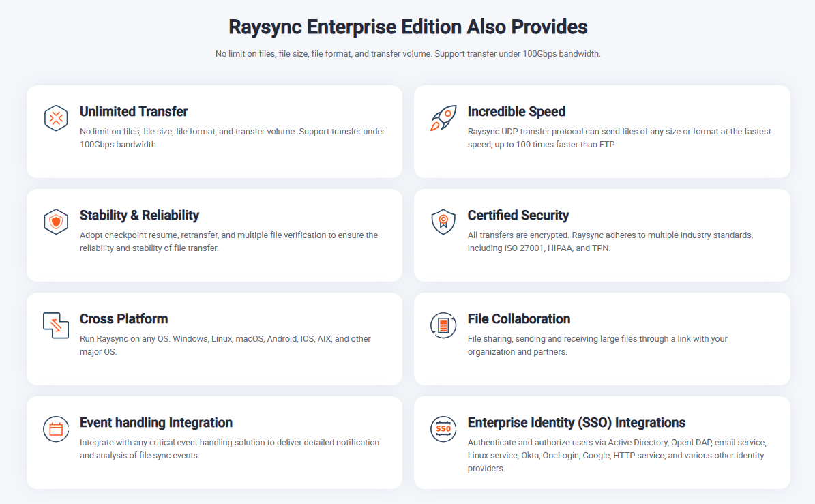The height and width of the screenshot is (504, 815).
Task: Click the Unlimited Transfer card description text
Action: tap(233, 138)
